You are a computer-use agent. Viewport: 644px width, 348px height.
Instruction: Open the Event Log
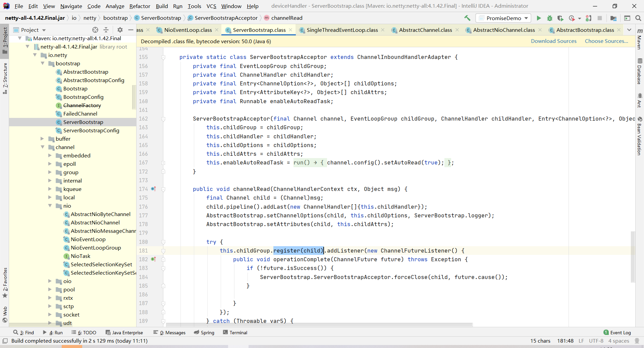617,333
